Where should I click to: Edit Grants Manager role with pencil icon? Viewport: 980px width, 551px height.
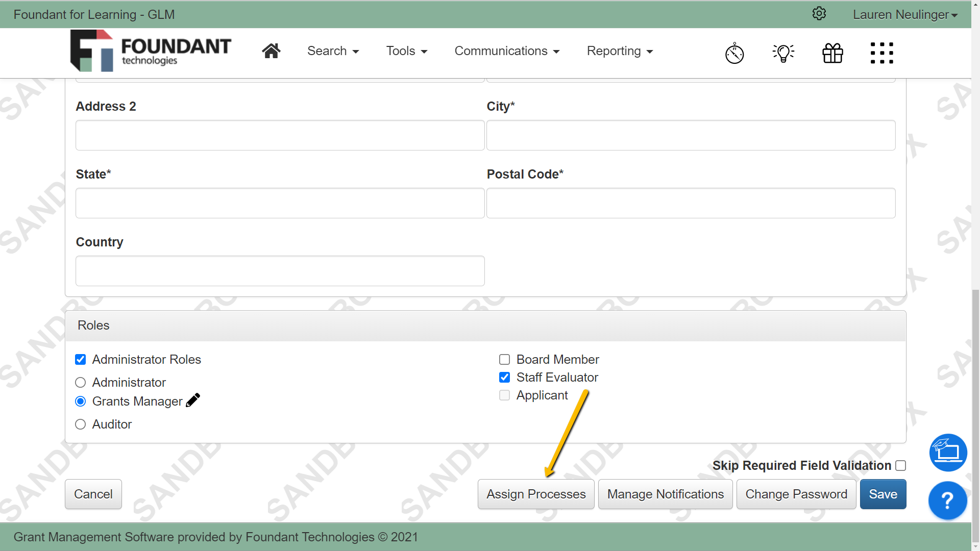pos(193,400)
